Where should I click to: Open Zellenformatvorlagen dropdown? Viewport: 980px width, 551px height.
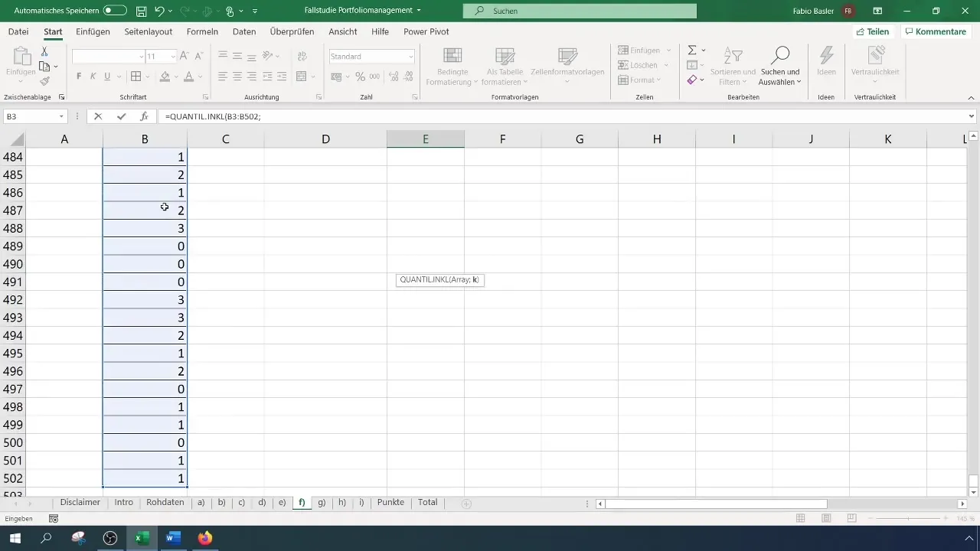pyautogui.click(x=567, y=67)
